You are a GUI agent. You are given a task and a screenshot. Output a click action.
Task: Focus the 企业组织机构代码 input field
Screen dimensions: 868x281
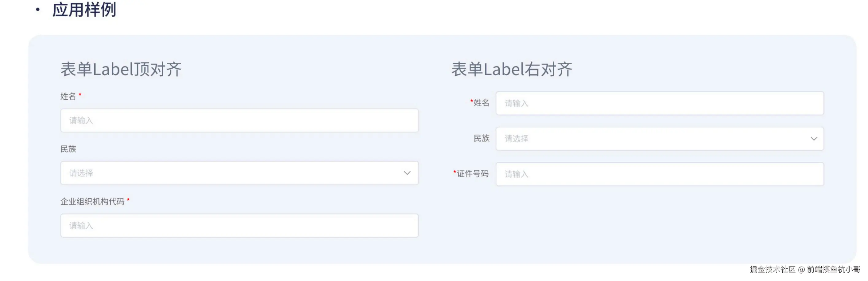click(x=239, y=226)
